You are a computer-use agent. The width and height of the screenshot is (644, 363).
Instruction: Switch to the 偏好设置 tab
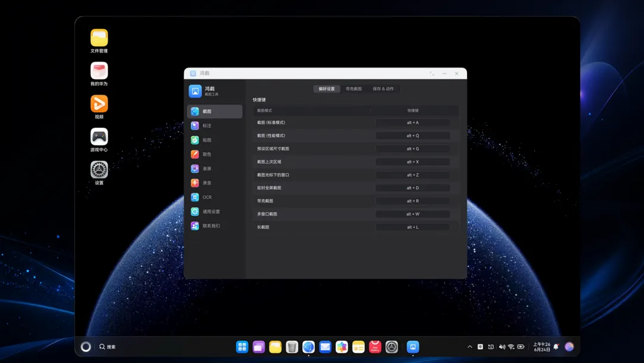click(327, 89)
